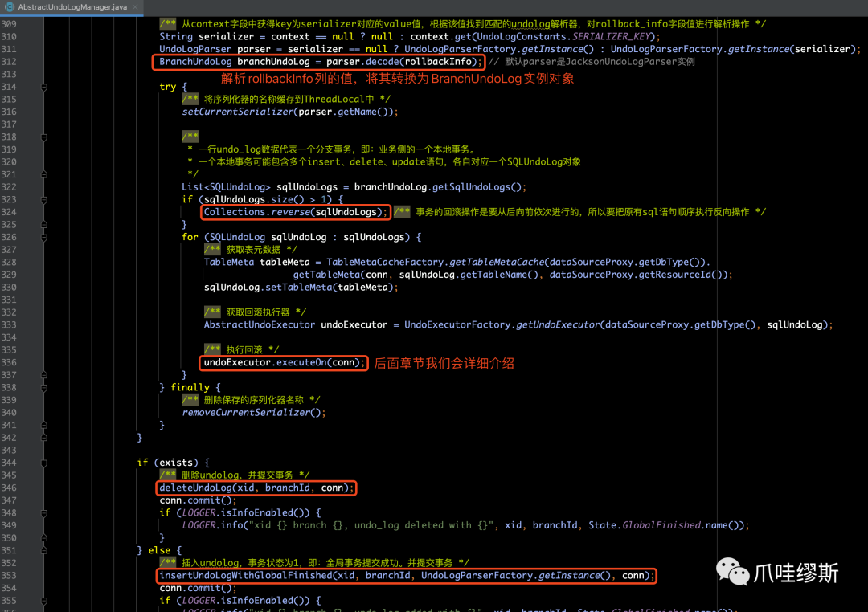The height and width of the screenshot is (612, 868).
Task: Click sqlUndoLog.setTableMeta(tableMeta) on line 330
Action: point(301,288)
